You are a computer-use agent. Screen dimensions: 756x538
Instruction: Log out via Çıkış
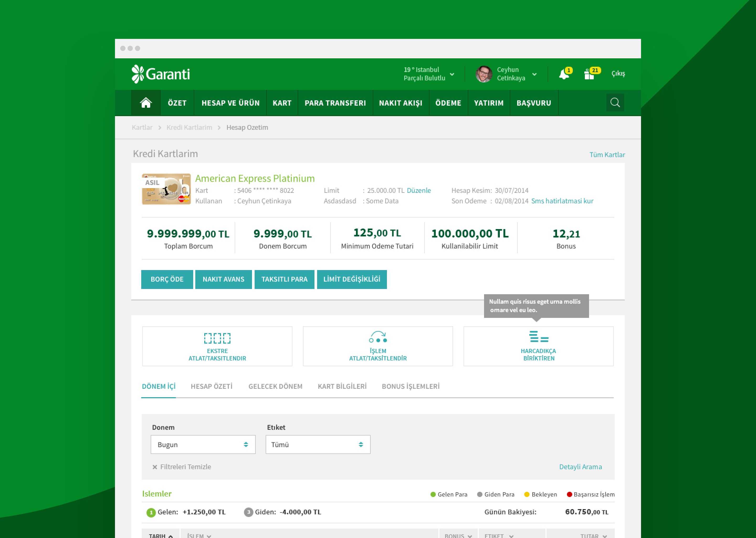point(618,74)
